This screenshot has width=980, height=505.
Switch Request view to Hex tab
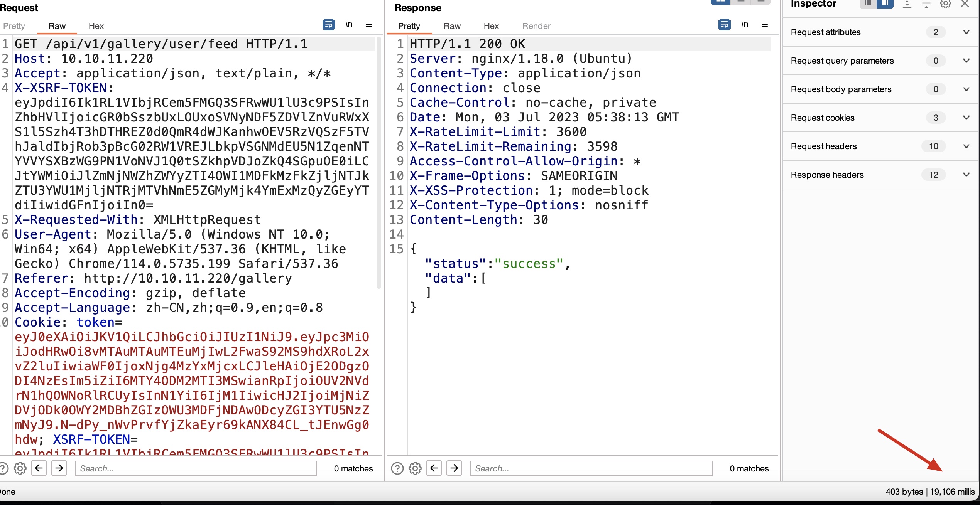pos(96,26)
